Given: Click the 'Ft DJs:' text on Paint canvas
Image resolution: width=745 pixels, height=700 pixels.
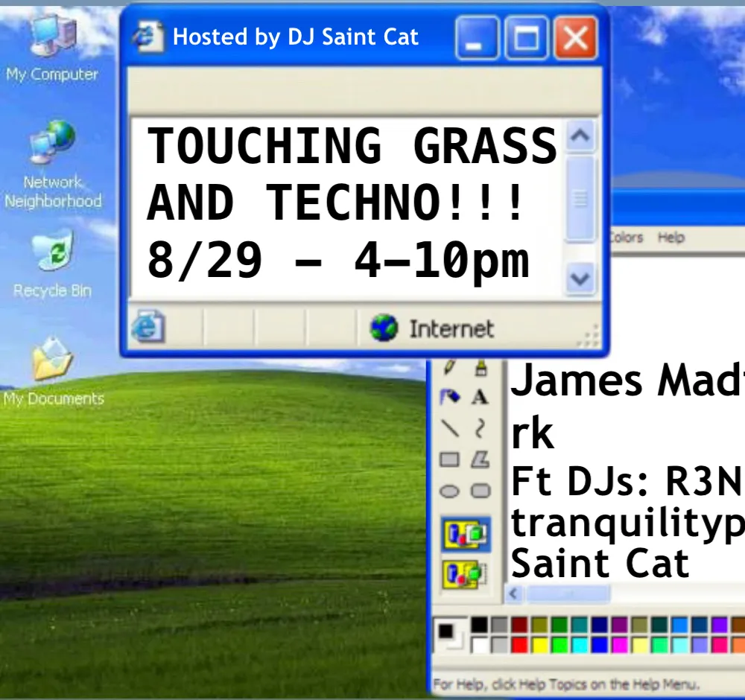Looking at the screenshot, I should [580, 482].
